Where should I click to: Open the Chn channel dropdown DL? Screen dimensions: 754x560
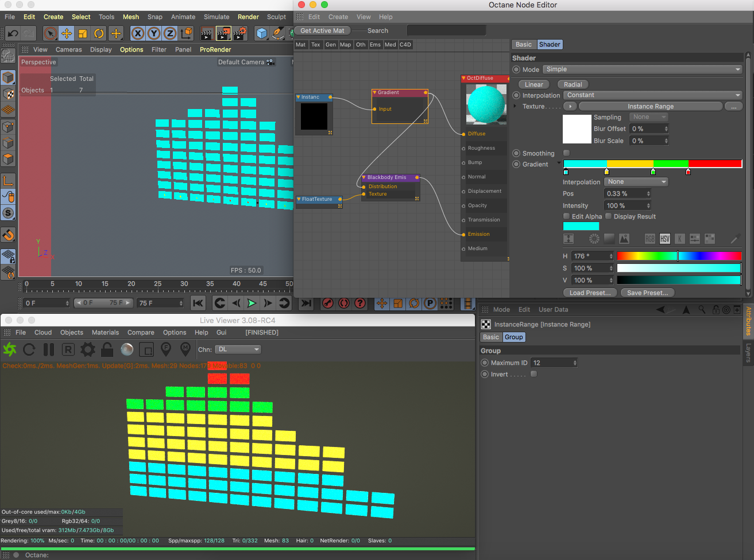pos(238,349)
